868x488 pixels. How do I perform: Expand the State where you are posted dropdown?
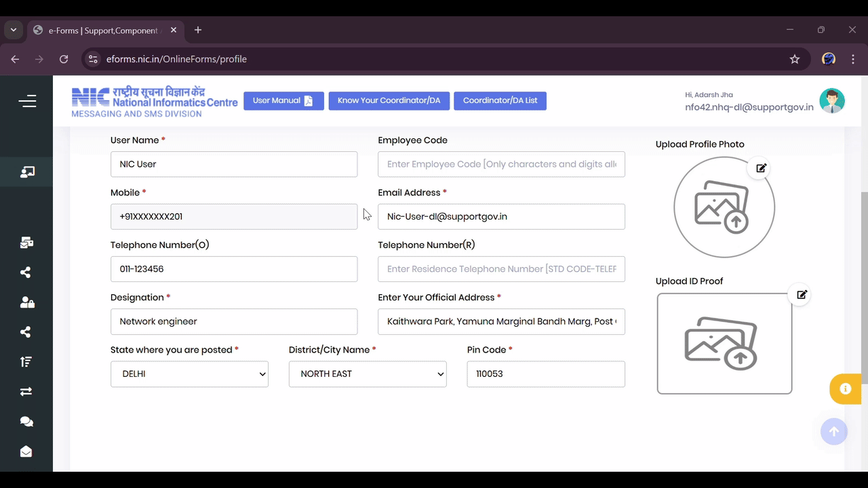pyautogui.click(x=189, y=373)
